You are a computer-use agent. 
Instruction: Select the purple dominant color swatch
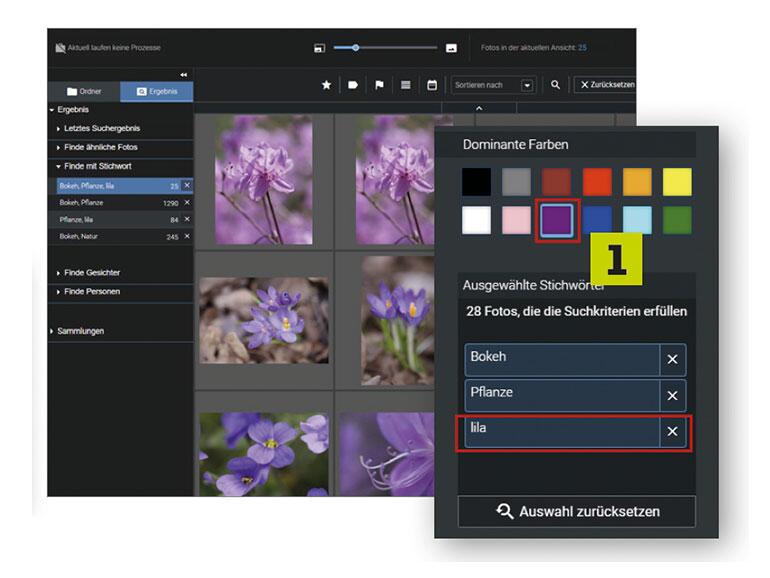(x=555, y=220)
